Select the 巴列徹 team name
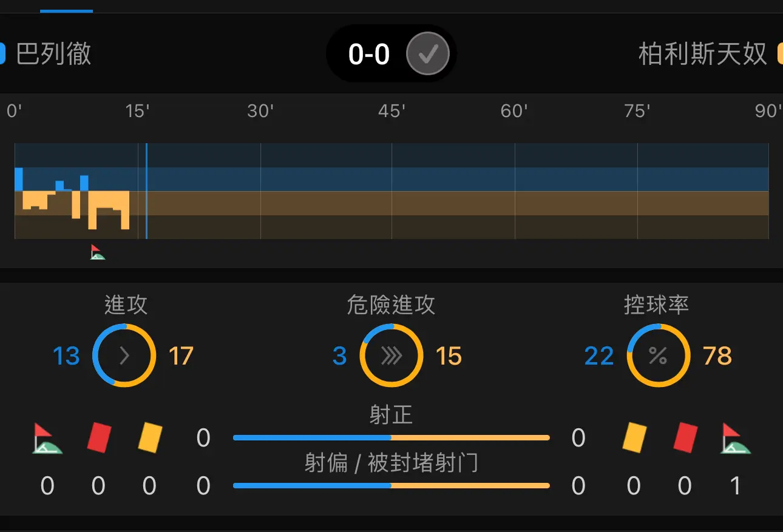783x532 pixels. (53, 54)
